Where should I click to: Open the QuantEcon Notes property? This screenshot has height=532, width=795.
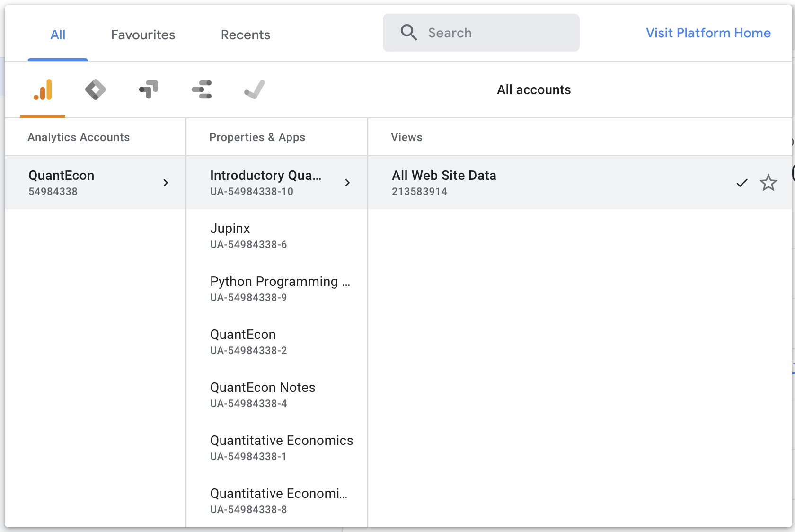(x=277, y=395)
